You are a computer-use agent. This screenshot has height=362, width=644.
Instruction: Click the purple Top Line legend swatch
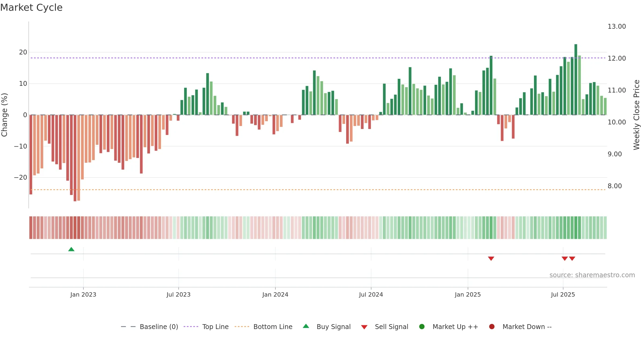tap(191, 327)
